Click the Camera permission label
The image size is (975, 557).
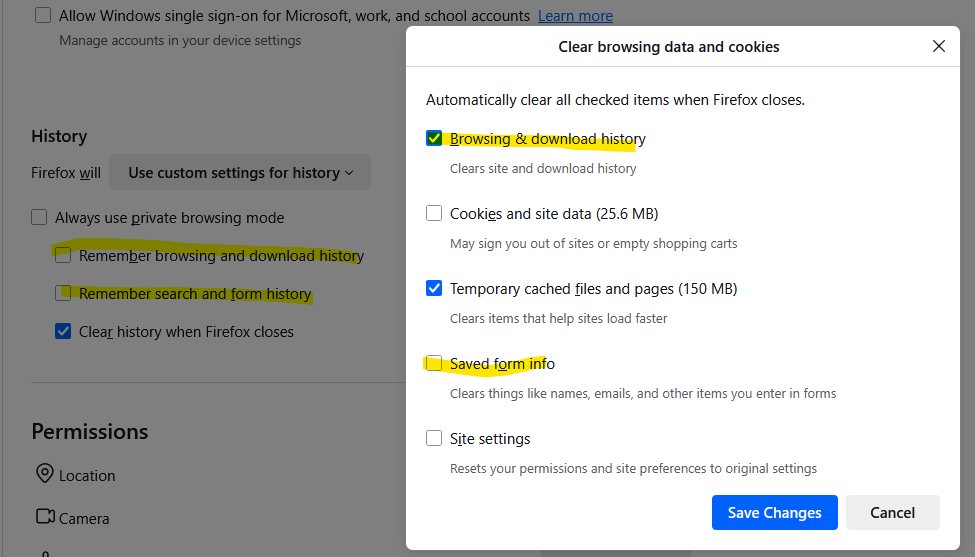(84, 518)
